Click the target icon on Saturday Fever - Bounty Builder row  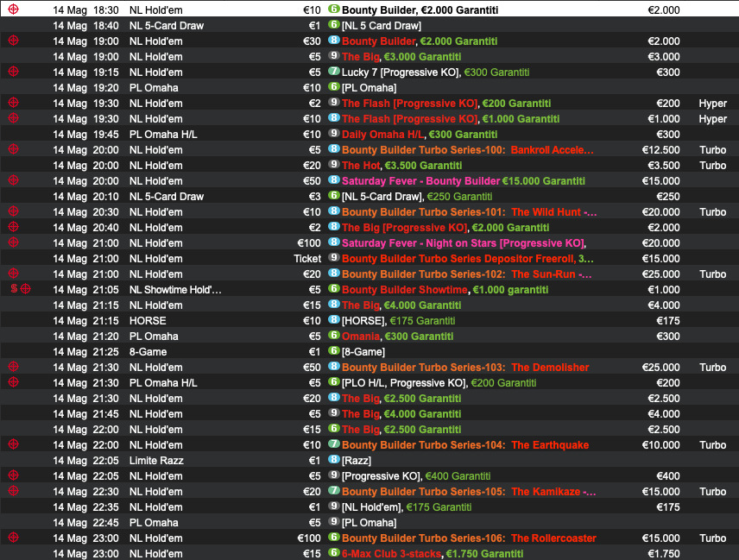pyautogui.click(x=13, y=180)
